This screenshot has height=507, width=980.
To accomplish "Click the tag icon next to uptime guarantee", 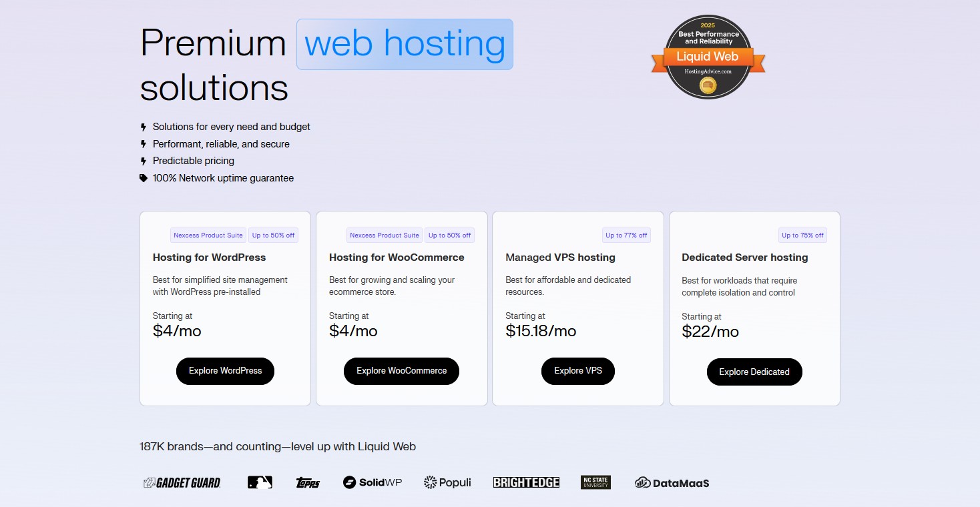I will point(143,178).
